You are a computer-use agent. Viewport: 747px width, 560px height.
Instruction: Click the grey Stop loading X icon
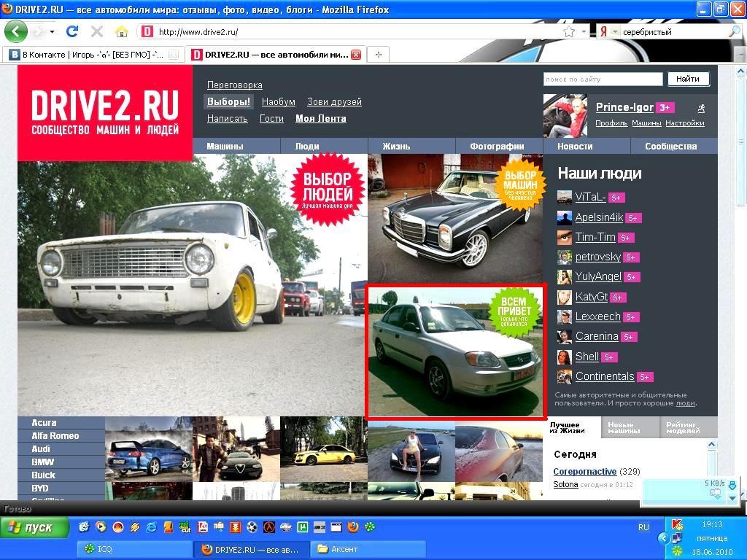97,31
